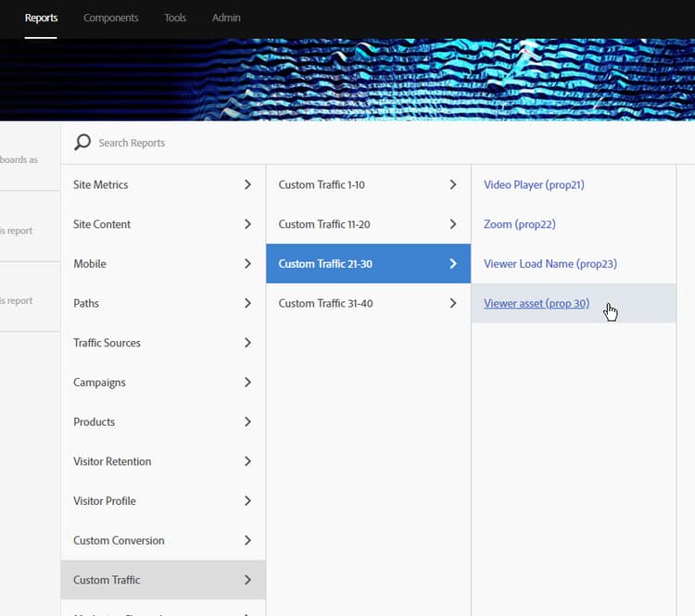This screenshot has height=616, width=695.
Task: Expand Custom Traffic 11-20 chevron
Action: [x=453, y=224]
